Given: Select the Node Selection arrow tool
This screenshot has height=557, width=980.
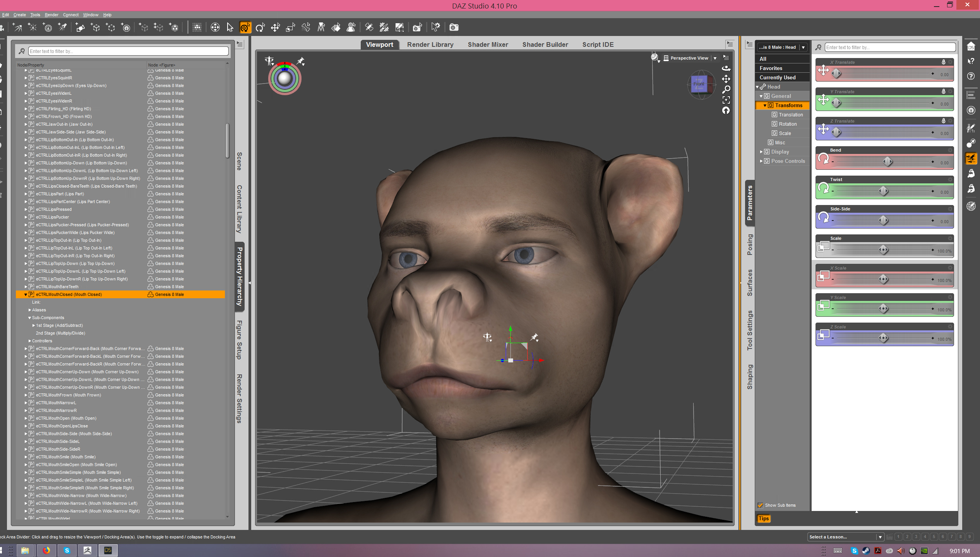Looking at the screenshot, I should 230,27.
